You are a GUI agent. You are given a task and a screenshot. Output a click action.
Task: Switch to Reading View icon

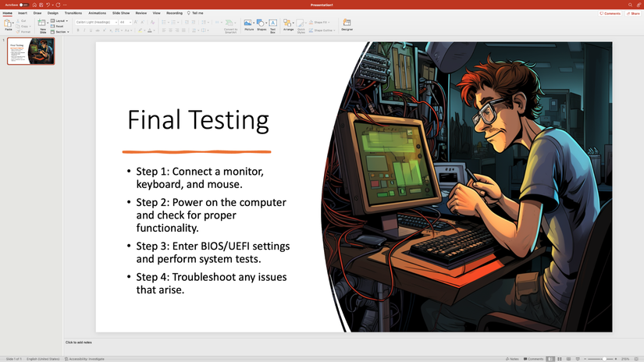[x=568, y=359]
